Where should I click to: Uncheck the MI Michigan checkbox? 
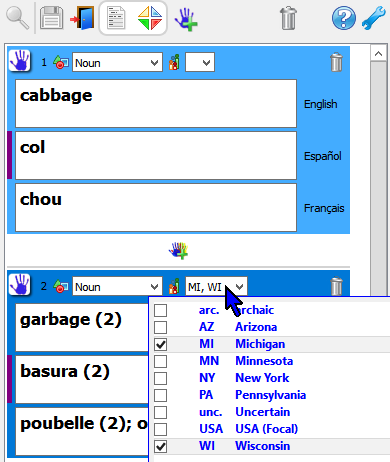tap(161, 344)
